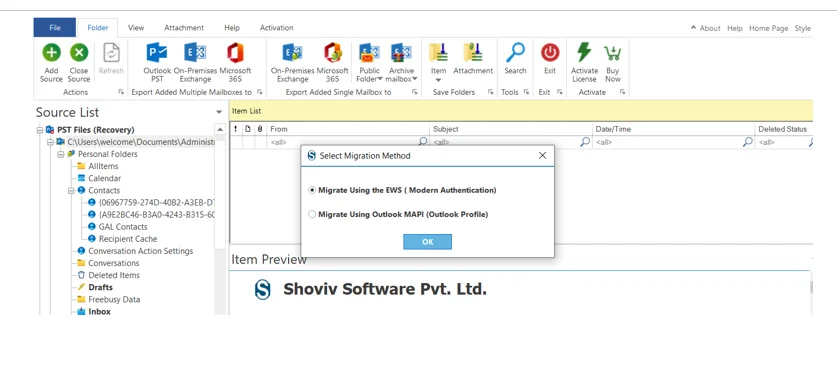Select the AllItems folder
This screenshot has height=377, width=837.
[103, 166]
